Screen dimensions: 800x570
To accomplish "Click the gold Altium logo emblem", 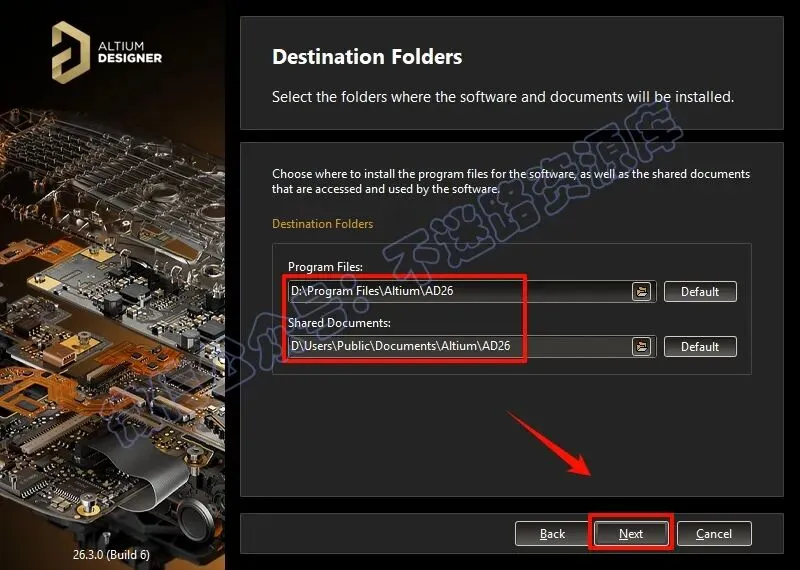I will click(70, 52).
